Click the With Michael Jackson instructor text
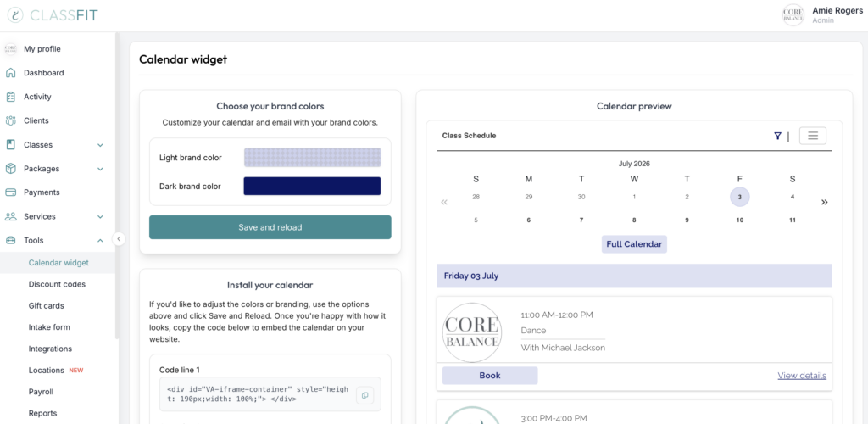868x424 pixels. pyautogui.click(x=563, y=348)
